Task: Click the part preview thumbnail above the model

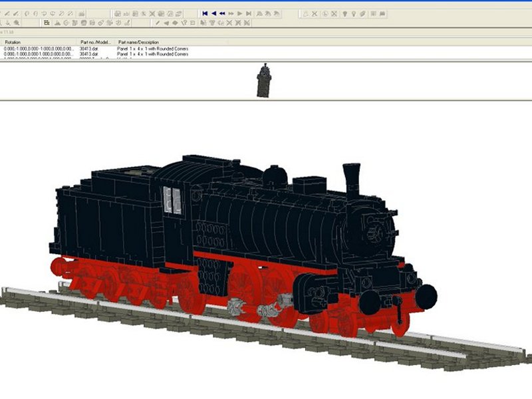Action: point(264,80)
